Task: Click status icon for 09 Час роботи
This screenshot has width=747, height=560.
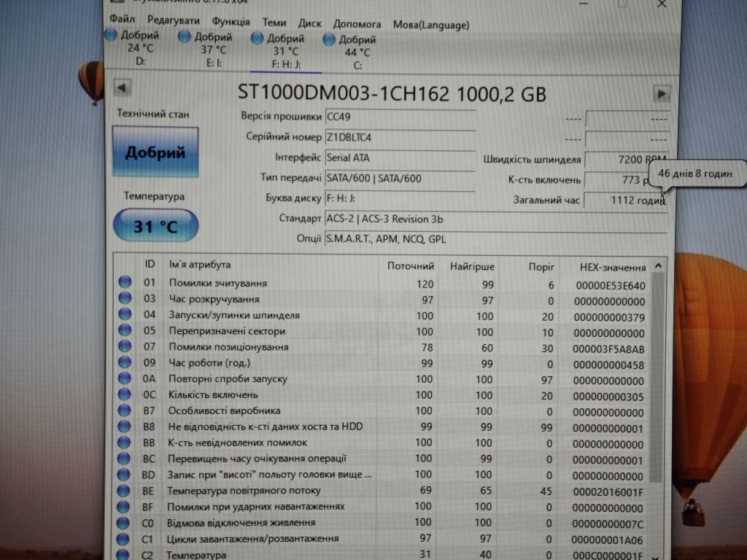Action: [124, 362]
